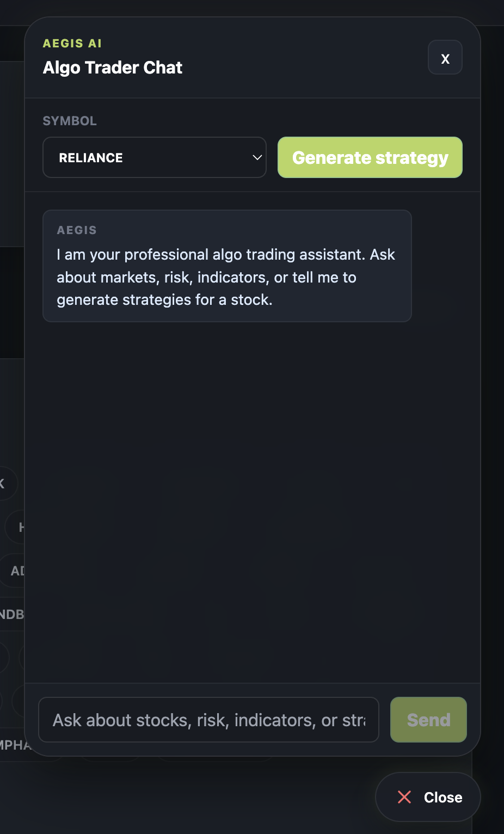Open the RELIANCE symbol dropdown
Viewport: 504px width, 834px height.
coord(155,157)
